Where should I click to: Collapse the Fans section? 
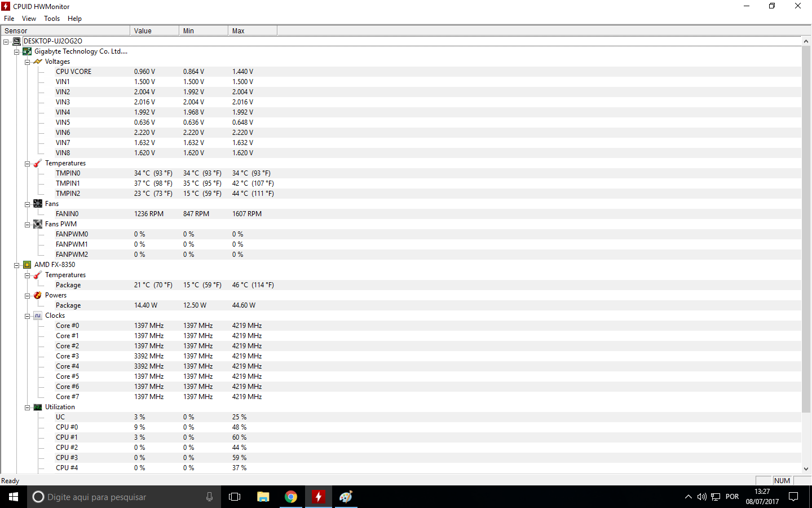[28, 204]
